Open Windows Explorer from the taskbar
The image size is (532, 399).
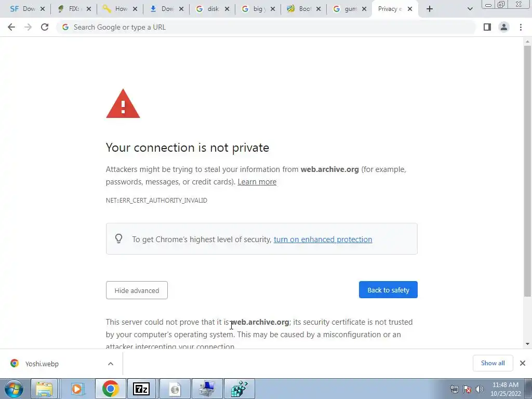click(45, 389)
